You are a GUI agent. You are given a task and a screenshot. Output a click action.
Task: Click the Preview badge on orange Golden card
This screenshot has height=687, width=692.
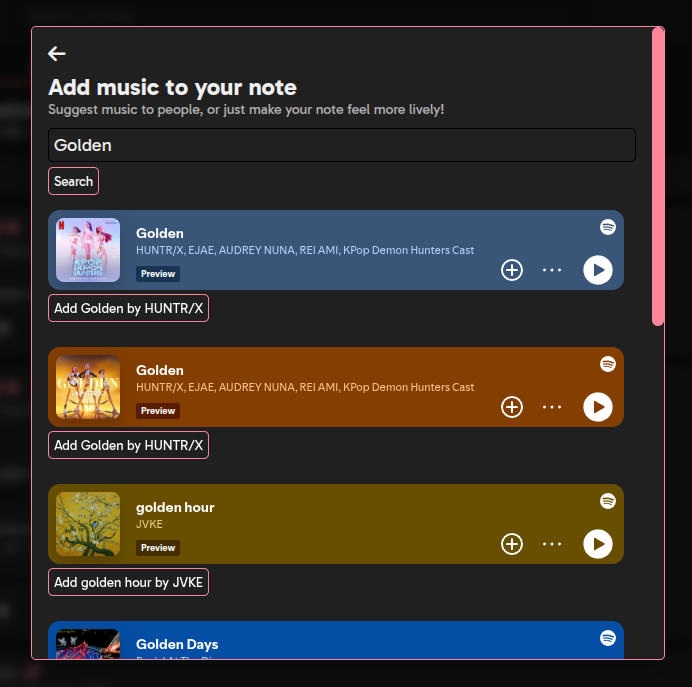(158, 411)
